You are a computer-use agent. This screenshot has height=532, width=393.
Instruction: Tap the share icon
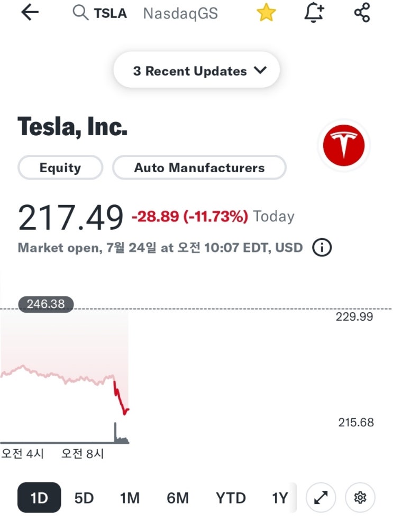coord(362,13)
